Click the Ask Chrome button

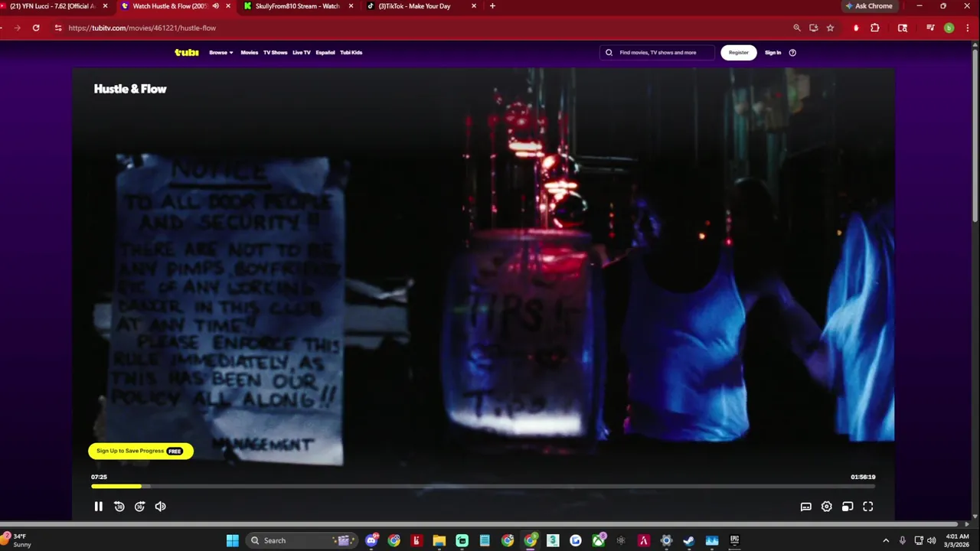pos(869,6)
